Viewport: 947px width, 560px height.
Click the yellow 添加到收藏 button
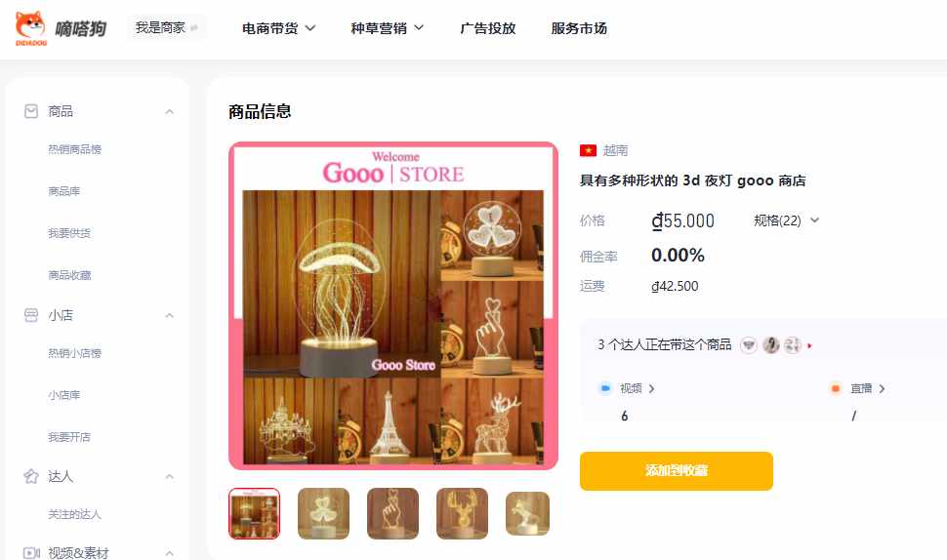coord(676,470)
